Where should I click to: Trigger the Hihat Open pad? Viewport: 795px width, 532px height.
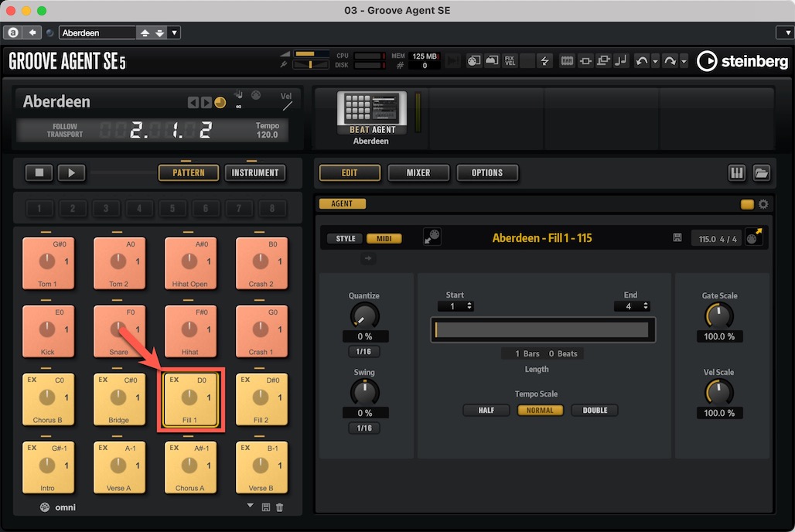tap(190, 263)
